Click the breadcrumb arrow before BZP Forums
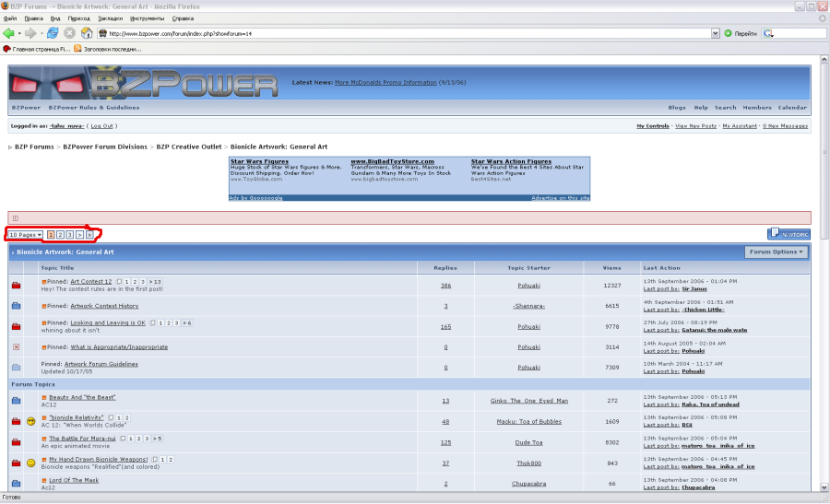 point(10,147)
